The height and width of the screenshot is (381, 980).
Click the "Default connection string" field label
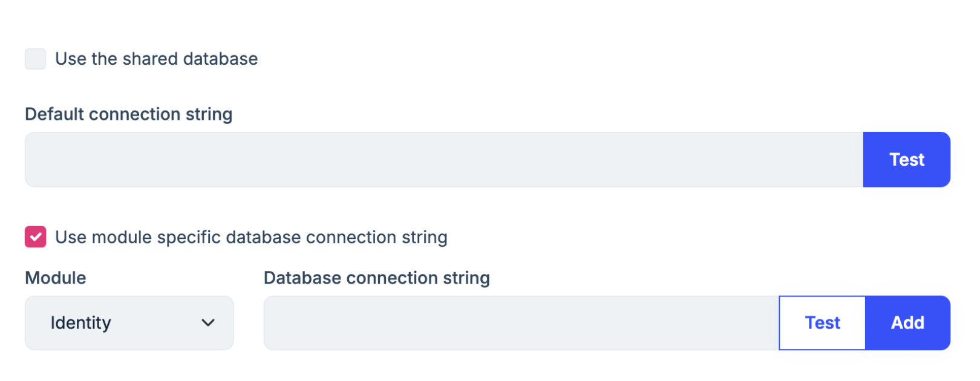pyautogui.click(x=128, y=114)
